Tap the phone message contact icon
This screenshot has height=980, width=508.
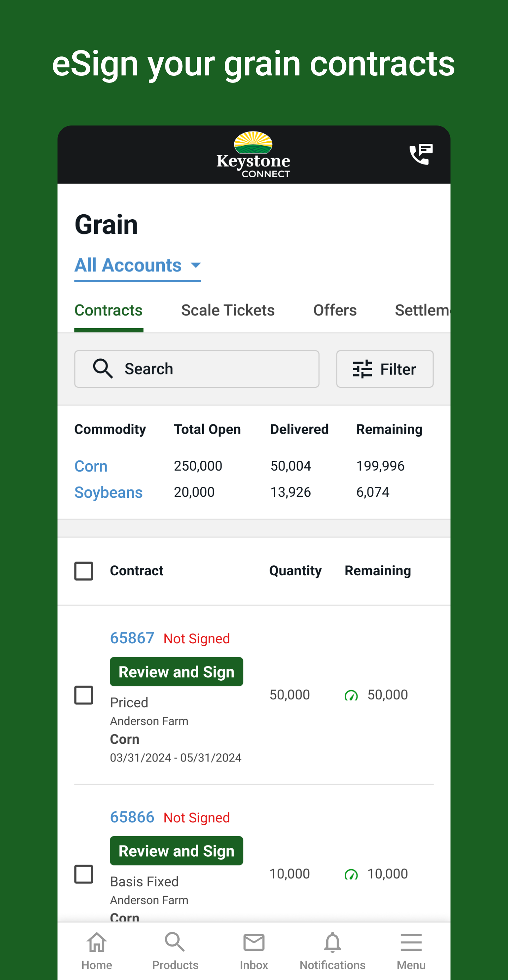(421, 154)
